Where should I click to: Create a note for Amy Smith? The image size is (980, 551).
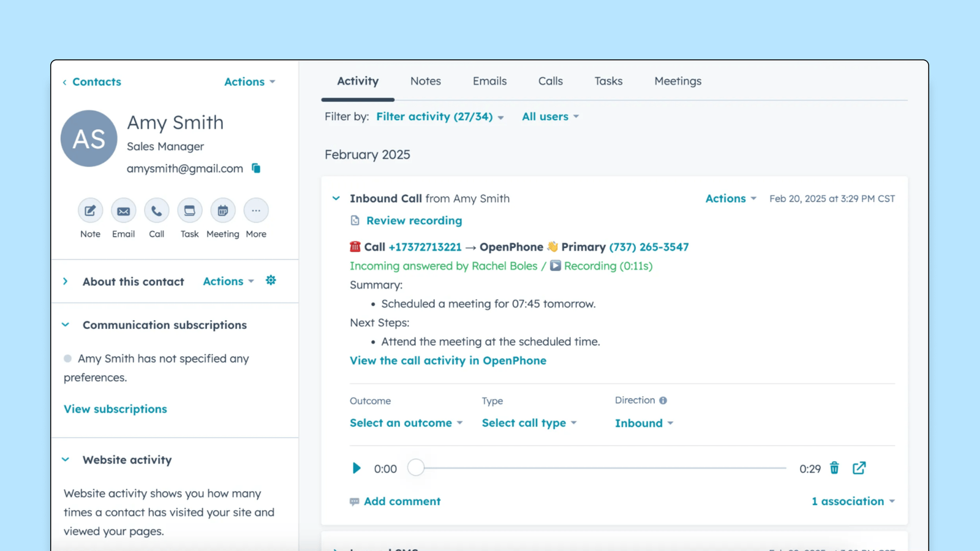[x=90, y=210]
